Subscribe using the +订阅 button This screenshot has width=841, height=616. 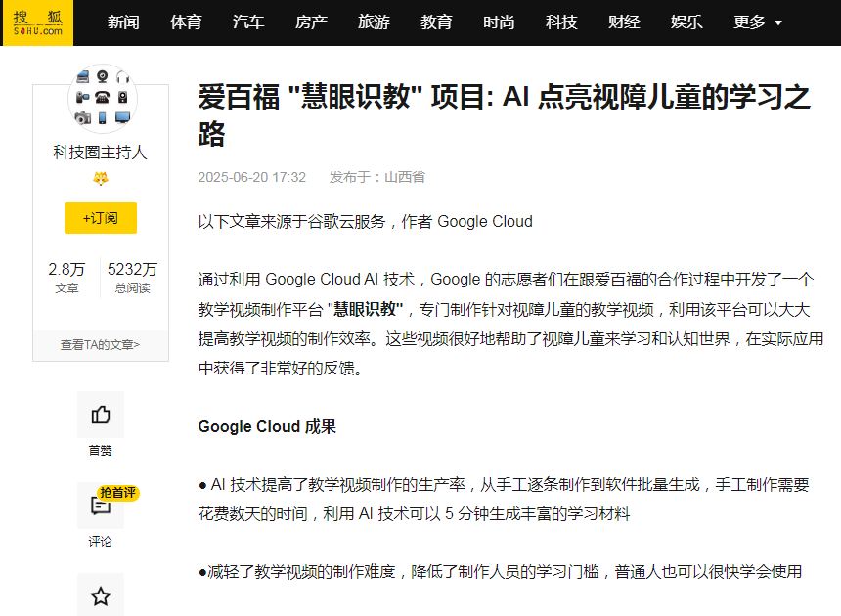(x=101, y=218)
